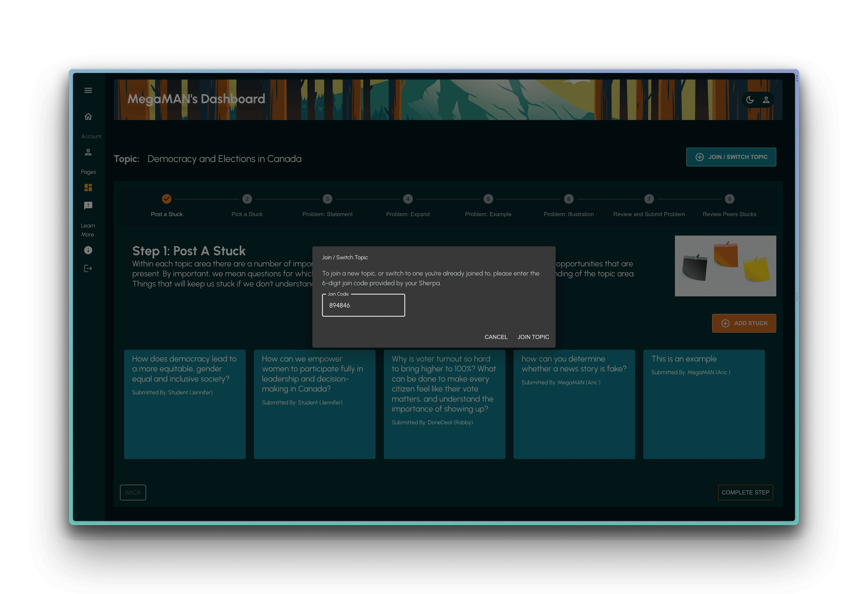This screenshot has height=594, width=868.
Task: Open the user profile icon in header
Action: coord(766,100)
